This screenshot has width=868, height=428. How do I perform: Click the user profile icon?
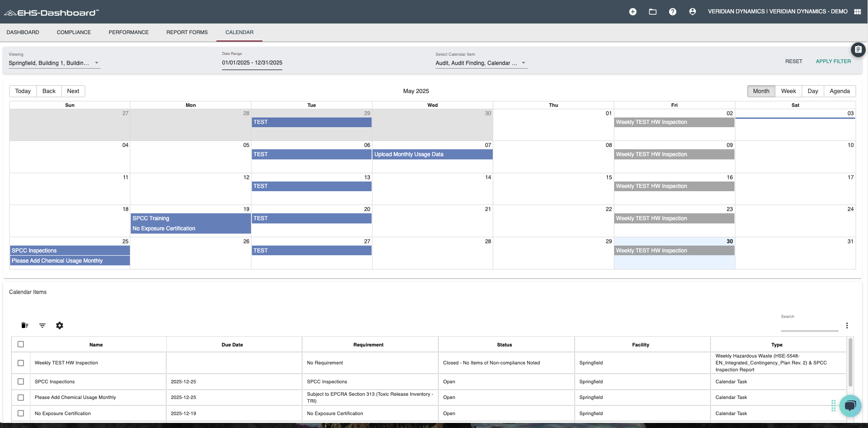(x=693, y=12)
